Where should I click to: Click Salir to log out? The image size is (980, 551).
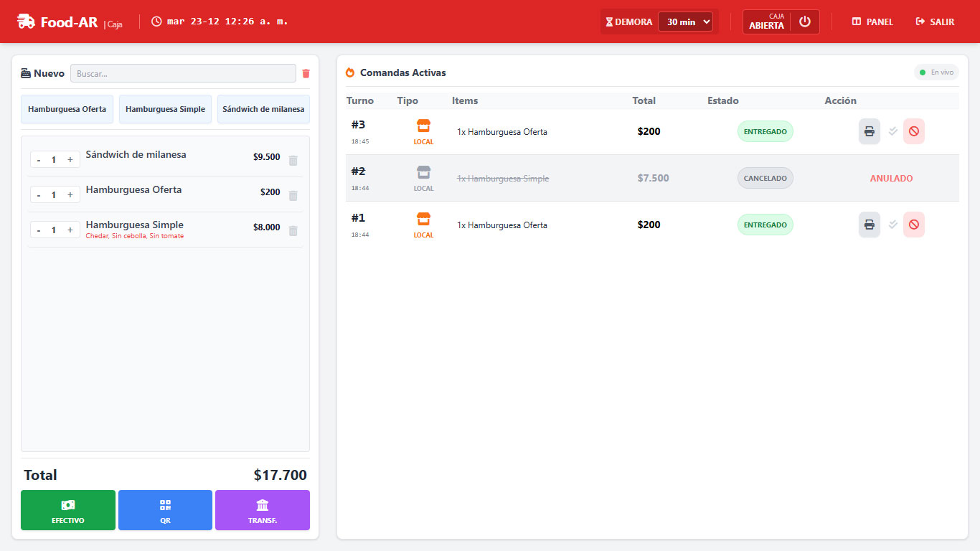coord(935,22)
